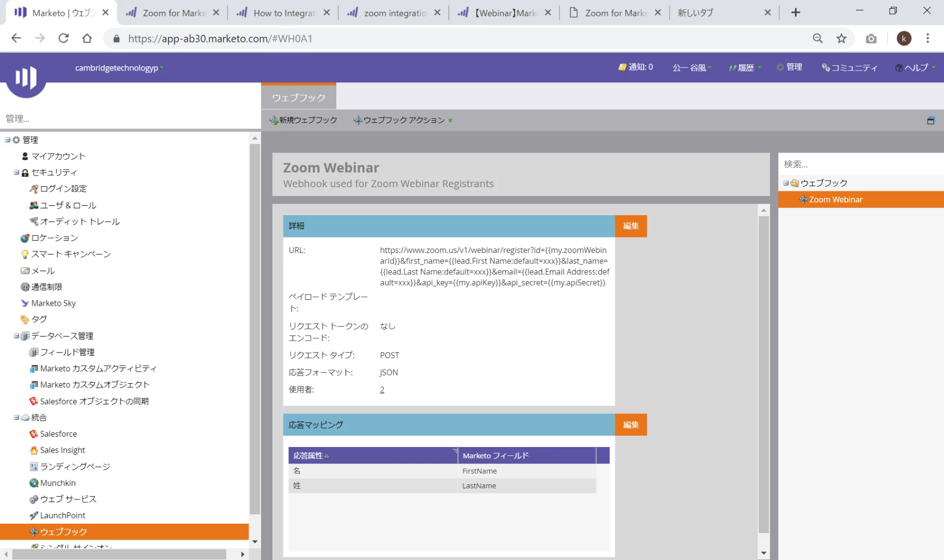Collapse the ウェブフック folder in the right panel
The width and height of the screenshot is (944, 560).
point(786,183)
